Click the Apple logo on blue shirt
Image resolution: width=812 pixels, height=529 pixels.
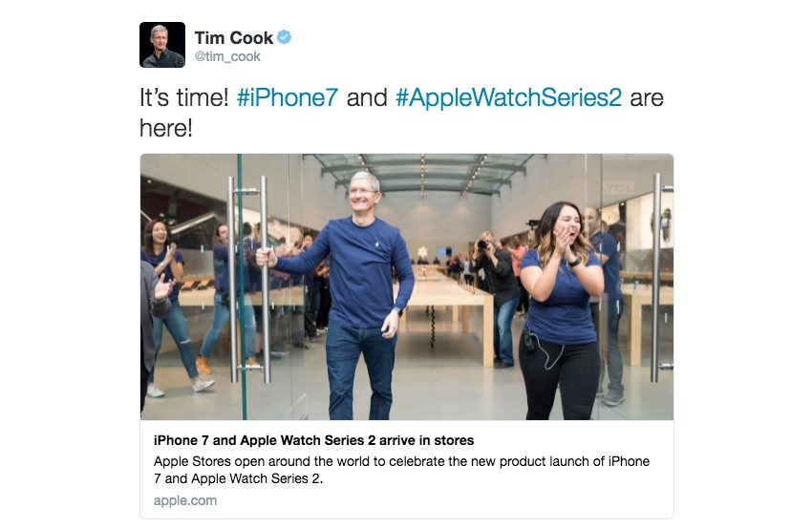pyautogui.click(x=377, y=242)
